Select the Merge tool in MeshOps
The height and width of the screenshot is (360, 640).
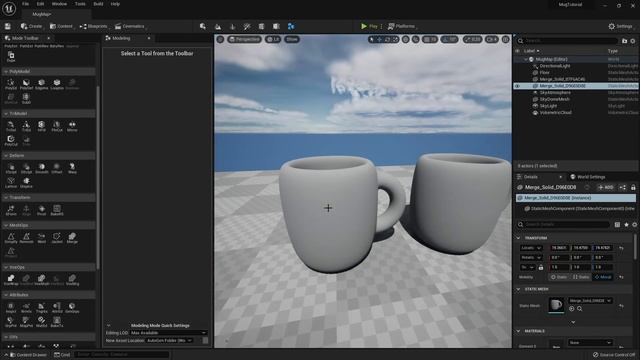72,238
